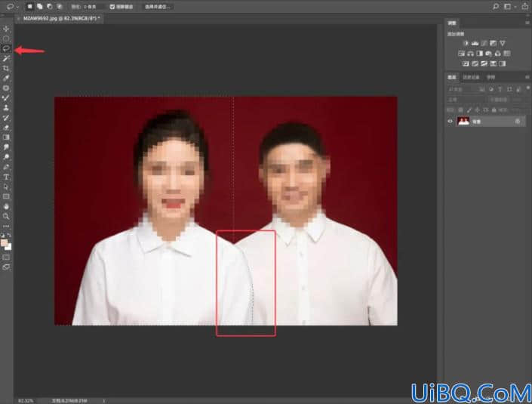Click the Subtract from Selection mode button
Screen dimensions: 532x404
[x=50, y=7]
